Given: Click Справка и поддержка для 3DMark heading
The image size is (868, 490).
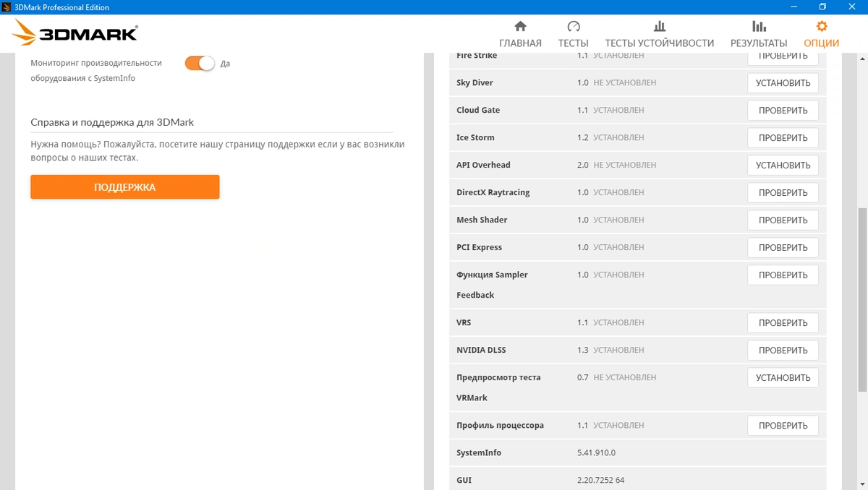Looking at the screenshot, I should (112, 122).
